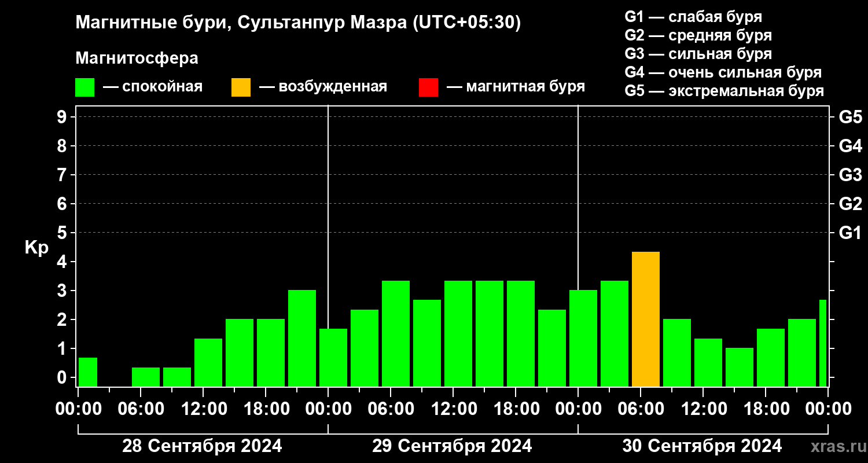Click the 'G3 — сильная буря' legend line
The width and height of the screenshot is (868, 463).
click(698, 54)
